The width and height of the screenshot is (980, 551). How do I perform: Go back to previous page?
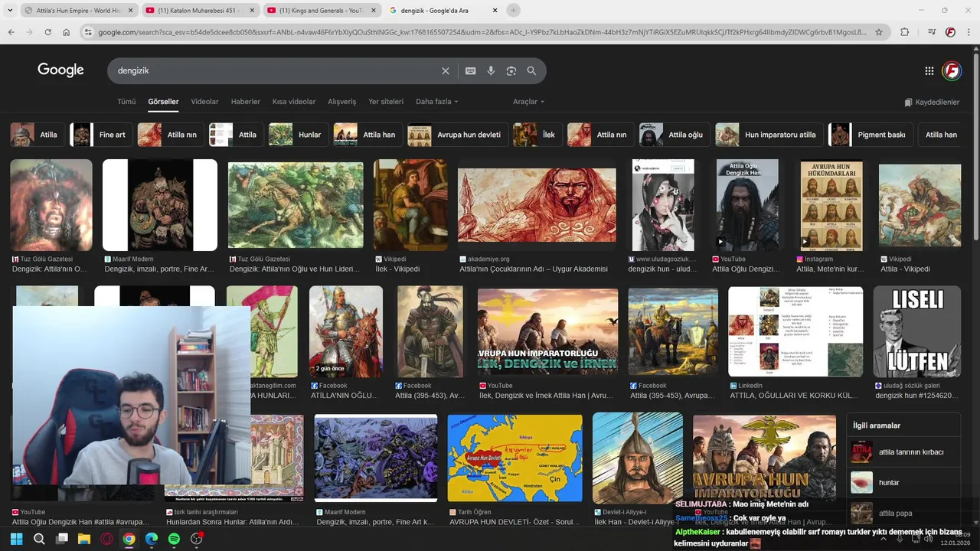click(11, 32)
